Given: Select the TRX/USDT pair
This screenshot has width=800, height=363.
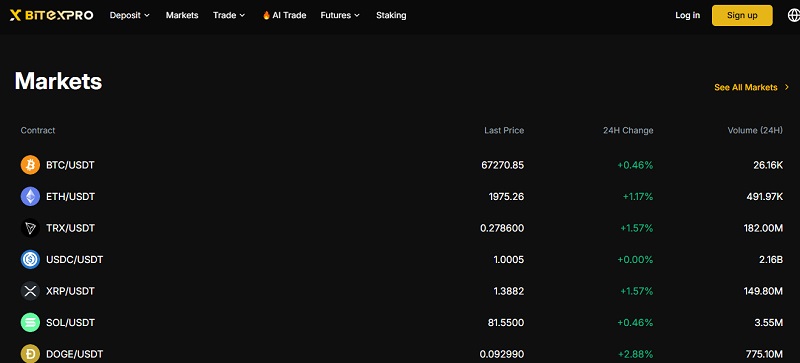Looking at the screenshot, I should (70, 228).
